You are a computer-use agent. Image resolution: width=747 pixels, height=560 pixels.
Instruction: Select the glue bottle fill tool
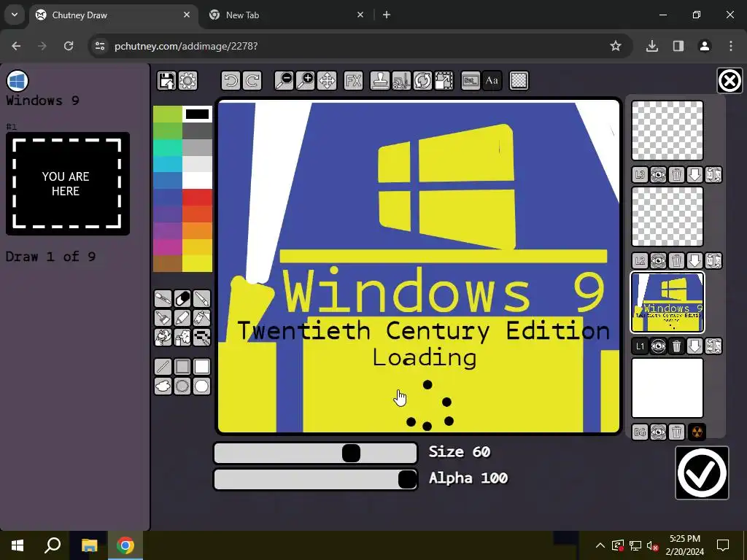pos(201,318)
